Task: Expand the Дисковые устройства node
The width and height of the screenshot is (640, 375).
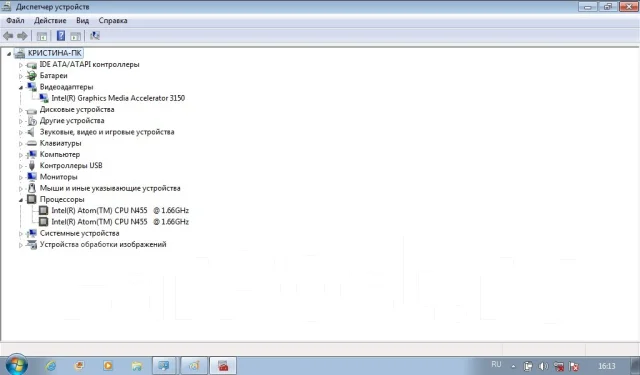Action: 20,110
